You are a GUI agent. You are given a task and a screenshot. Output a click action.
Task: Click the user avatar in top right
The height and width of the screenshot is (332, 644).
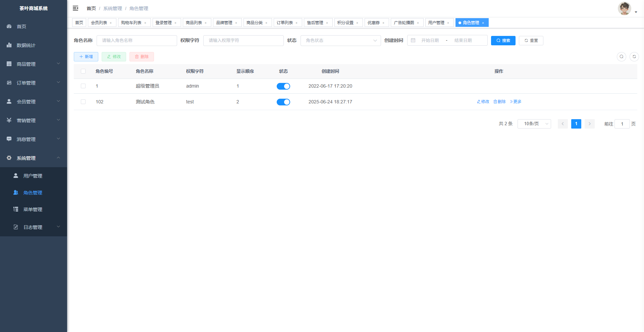pos(624,8)
